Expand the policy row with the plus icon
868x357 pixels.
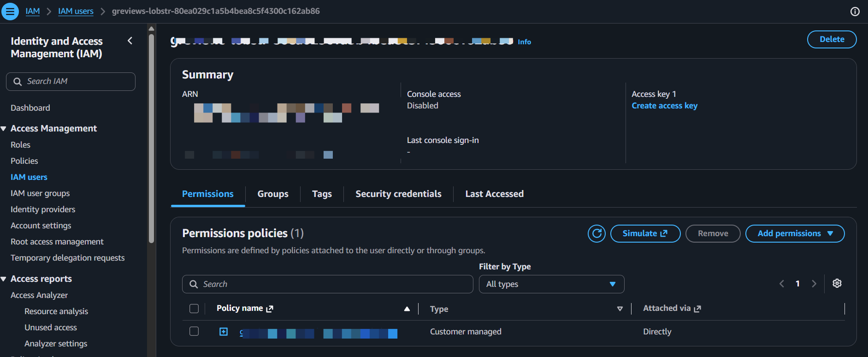point(224,332)
